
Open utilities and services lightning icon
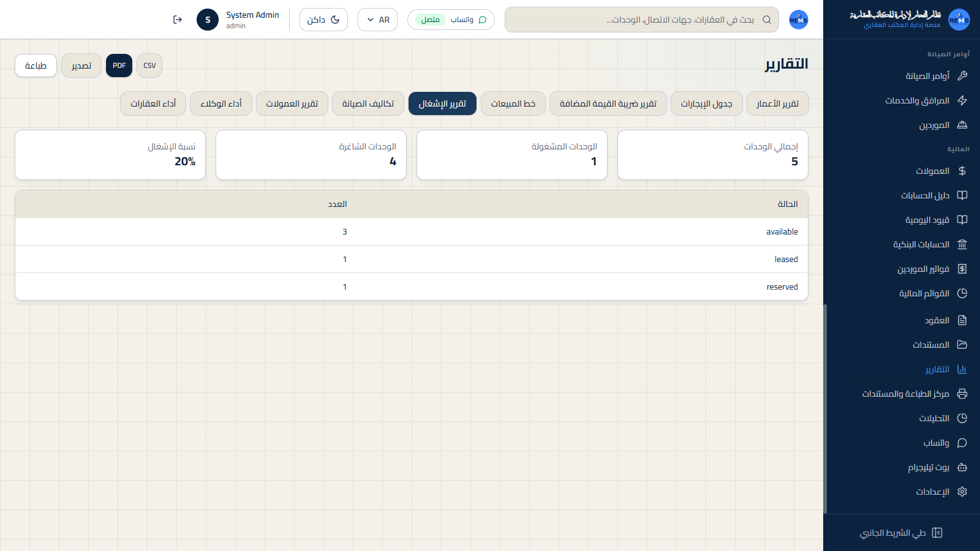point(962,100)
